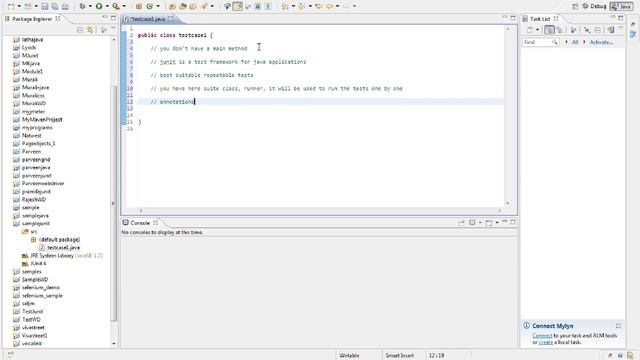
Task: Open the Back history dropdown arrow
Action: point(337,6)
